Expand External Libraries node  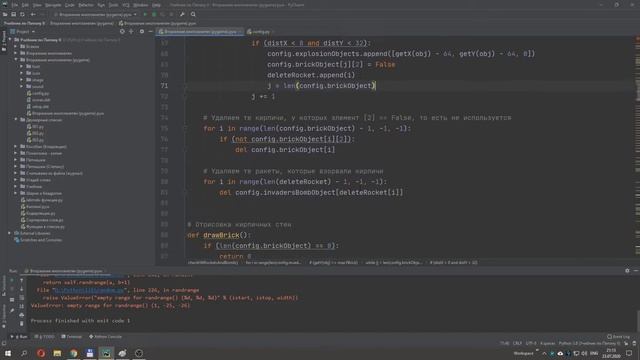click(10, 233)
